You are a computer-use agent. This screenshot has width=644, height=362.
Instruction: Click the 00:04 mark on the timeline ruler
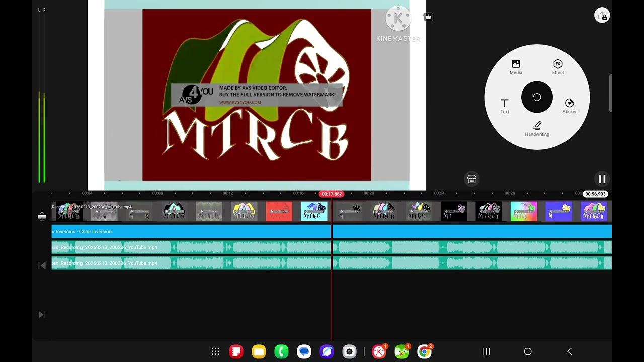(x=87, y=193)
